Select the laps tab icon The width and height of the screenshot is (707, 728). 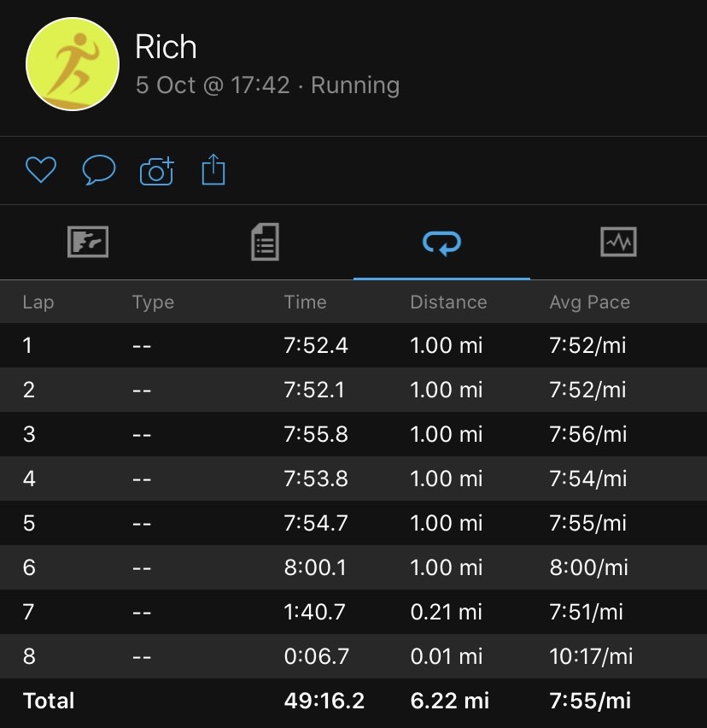click(x=441, y=243)
